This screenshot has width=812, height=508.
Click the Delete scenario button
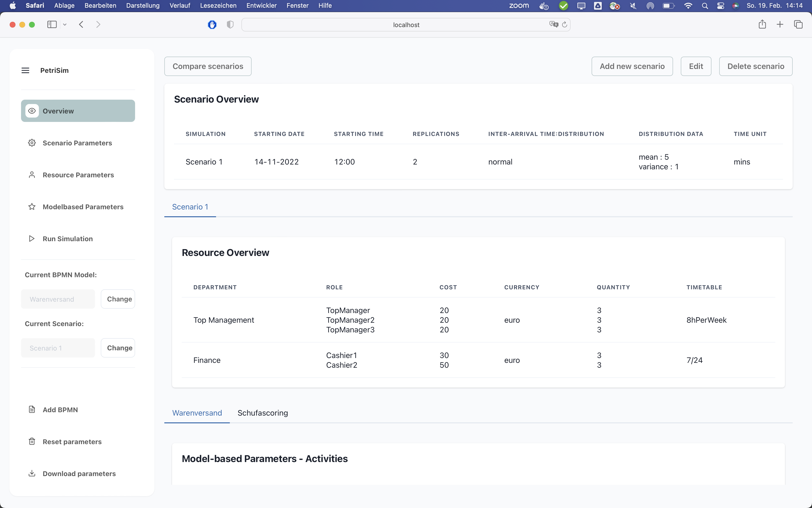tap(756, 66)
